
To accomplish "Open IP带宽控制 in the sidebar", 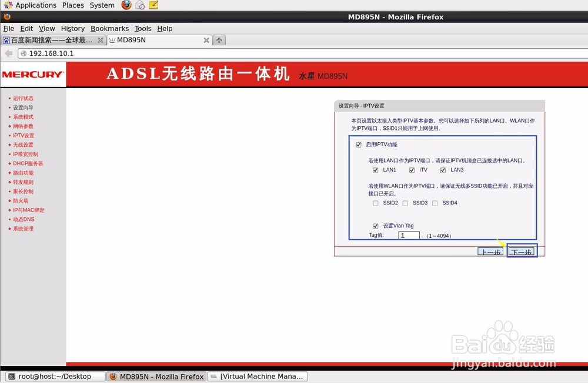I will tap(25, 154).
